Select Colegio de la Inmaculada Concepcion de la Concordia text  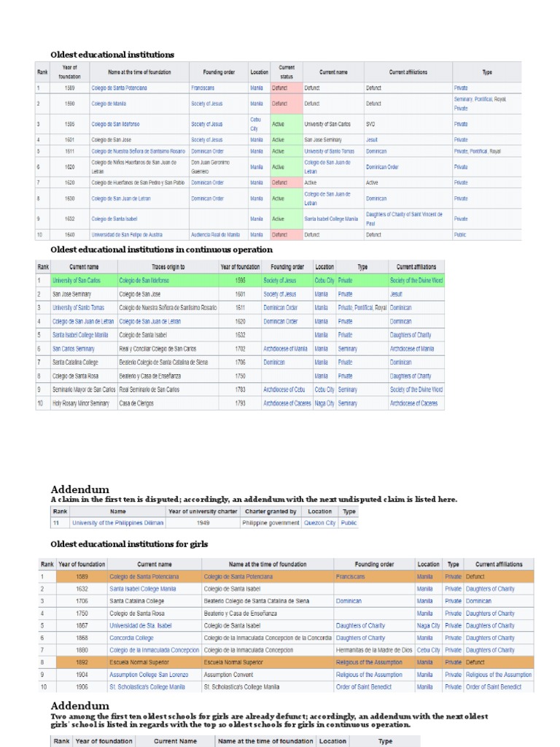[268, 638]
